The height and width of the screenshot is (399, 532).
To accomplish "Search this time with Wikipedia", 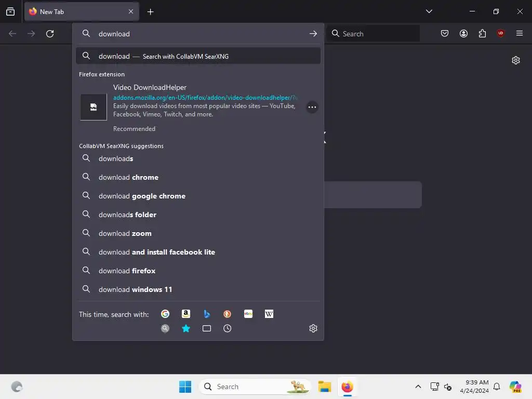I will [269, 314].
